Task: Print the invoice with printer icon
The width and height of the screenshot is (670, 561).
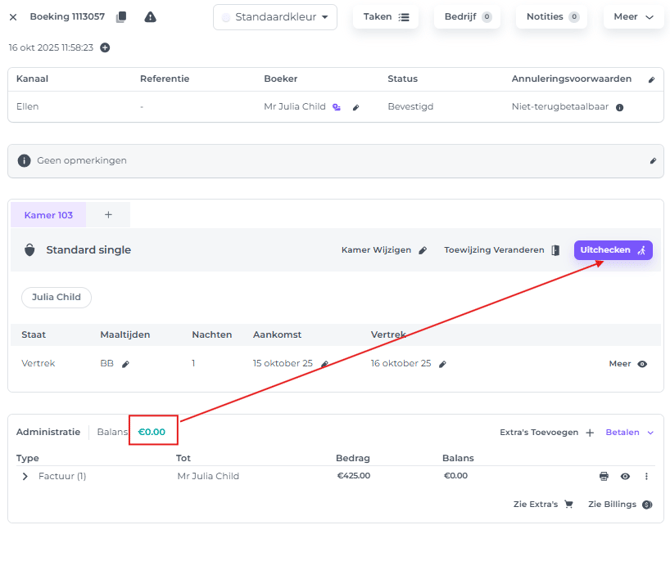Action: [x=604, y=476]
